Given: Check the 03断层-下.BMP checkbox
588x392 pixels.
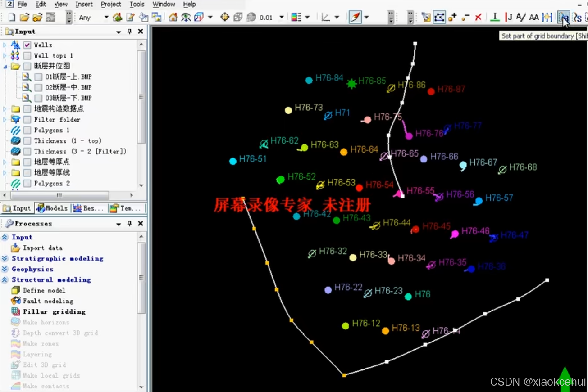Looking at the screenshot, I should tap(38, 98).
